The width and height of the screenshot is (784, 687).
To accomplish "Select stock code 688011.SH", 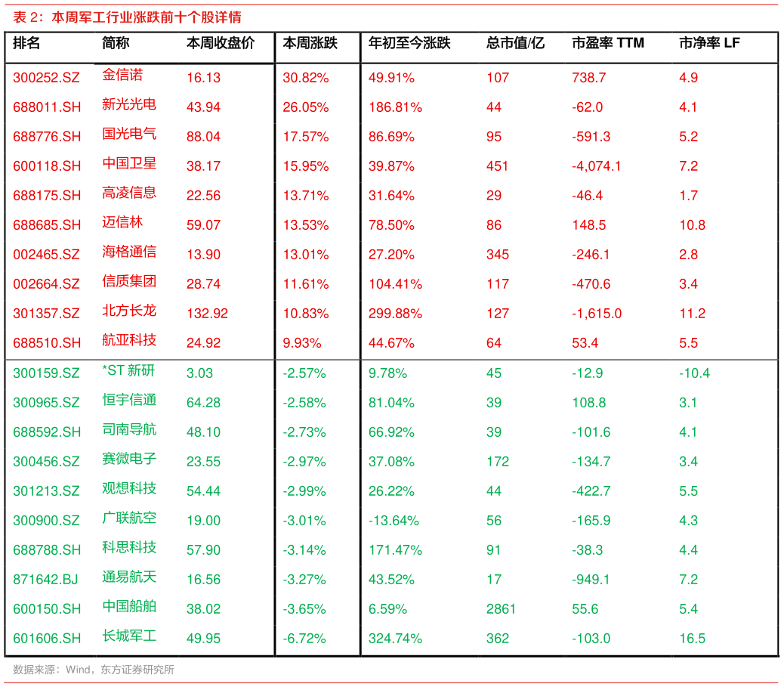I will 47,107.
